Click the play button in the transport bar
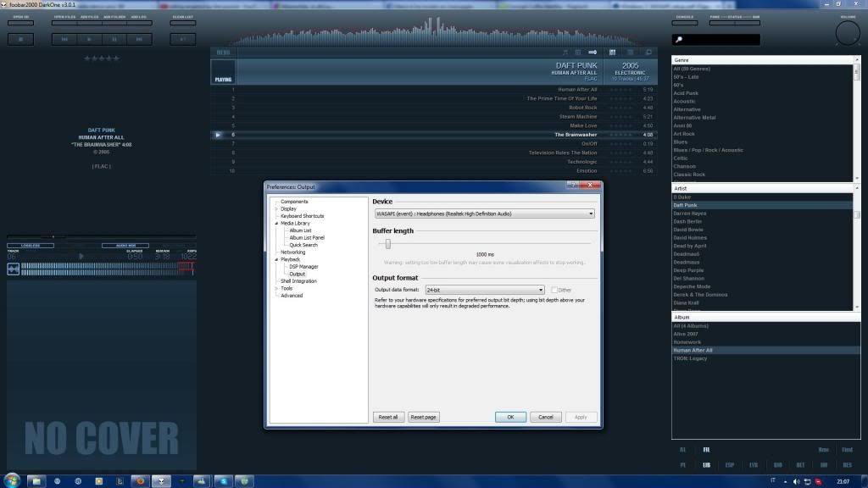The image size is (868, 488). 89,39
